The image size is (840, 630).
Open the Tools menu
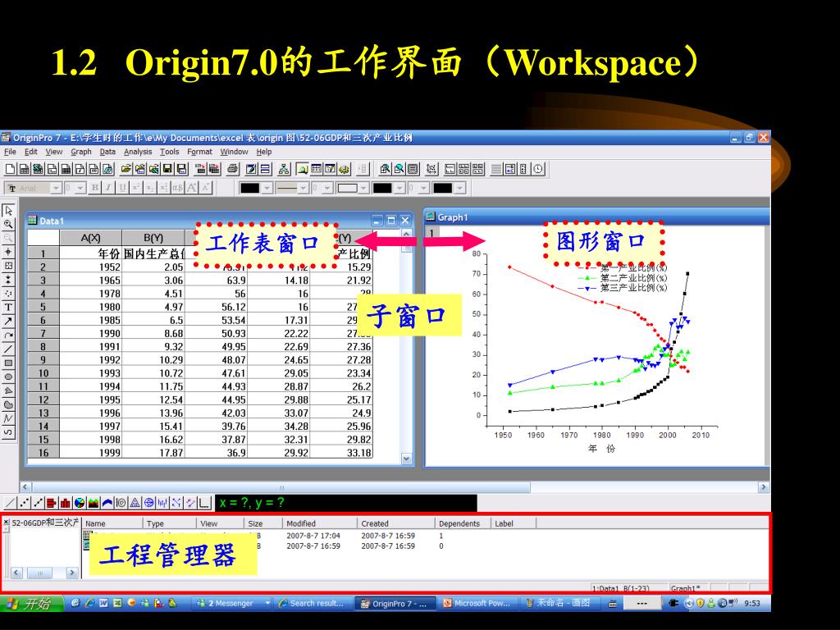169,152
